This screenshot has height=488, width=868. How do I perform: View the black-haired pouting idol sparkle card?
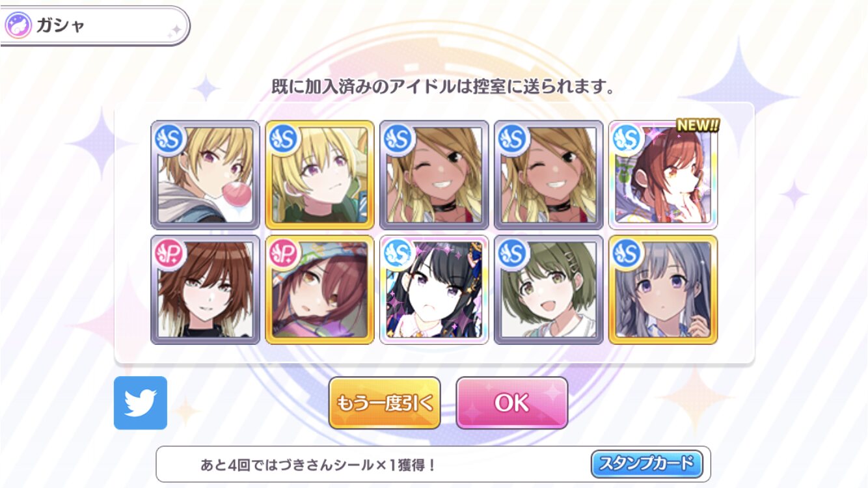(x=434, y=290)
